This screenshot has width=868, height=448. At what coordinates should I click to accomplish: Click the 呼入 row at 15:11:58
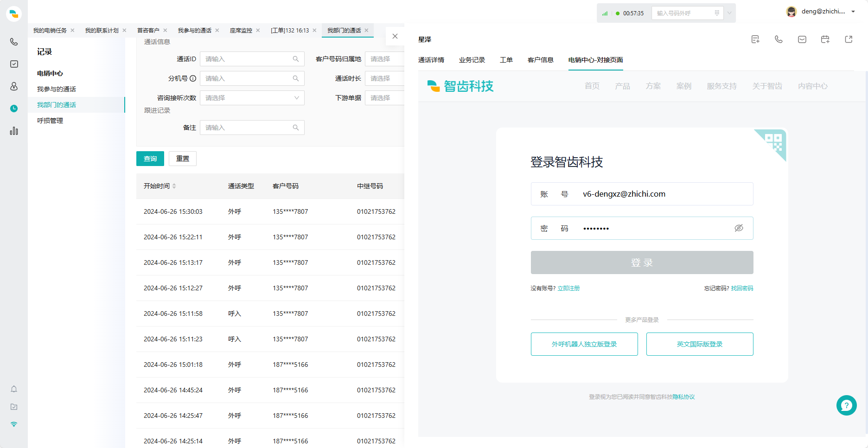(x=270, y=314)
